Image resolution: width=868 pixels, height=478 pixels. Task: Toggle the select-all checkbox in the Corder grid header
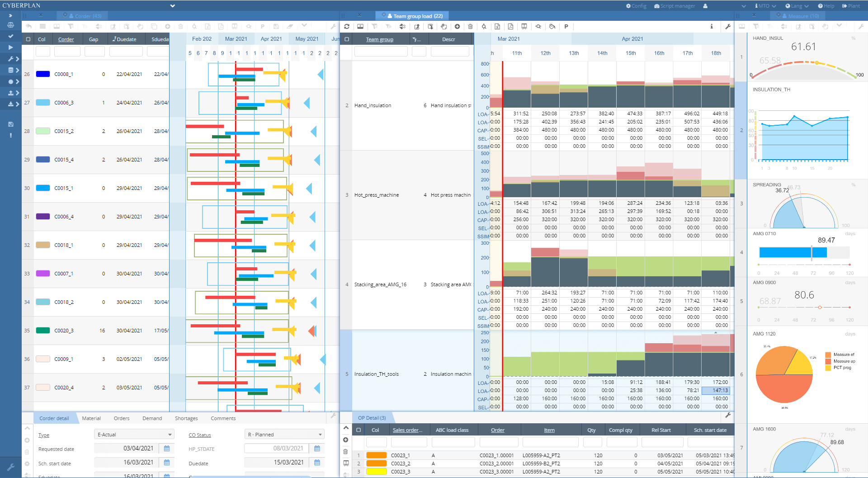coord(28,39)
